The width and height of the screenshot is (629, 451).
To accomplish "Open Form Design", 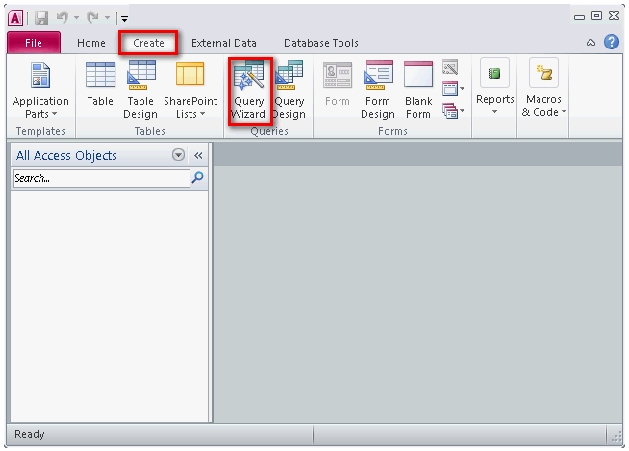I will (377, 90).
